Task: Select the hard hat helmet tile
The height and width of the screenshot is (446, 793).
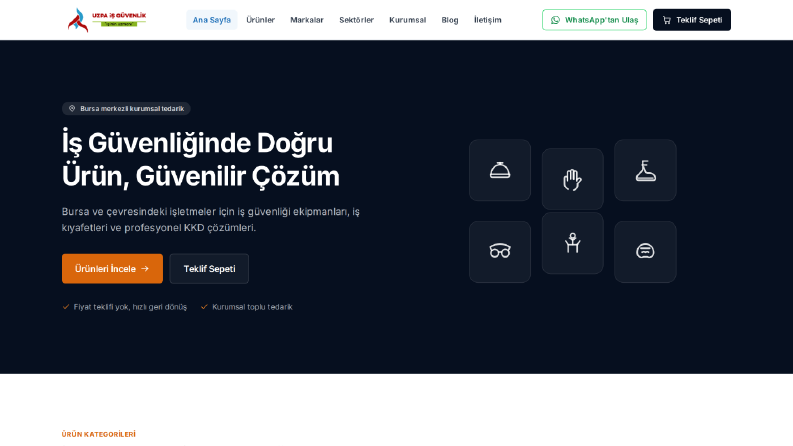Action: pos(500,170)
